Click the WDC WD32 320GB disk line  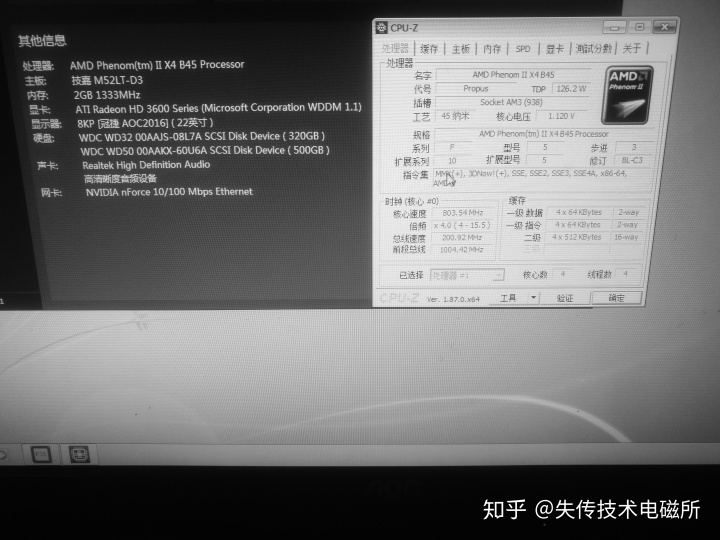click(x=202, y=136)
